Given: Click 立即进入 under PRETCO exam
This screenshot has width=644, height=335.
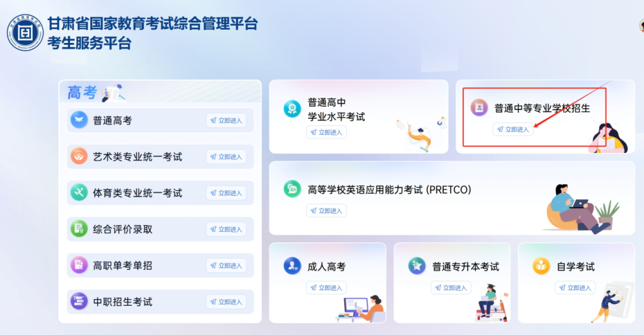Looking at the screenshot, I should pyautogui.click(x=326, y=211).
